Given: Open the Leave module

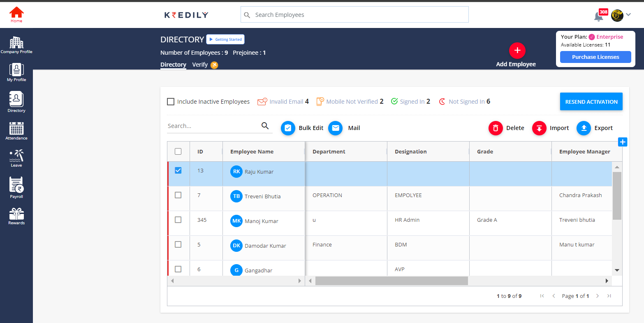Looking at the screenshot, I should coord(16,157).
